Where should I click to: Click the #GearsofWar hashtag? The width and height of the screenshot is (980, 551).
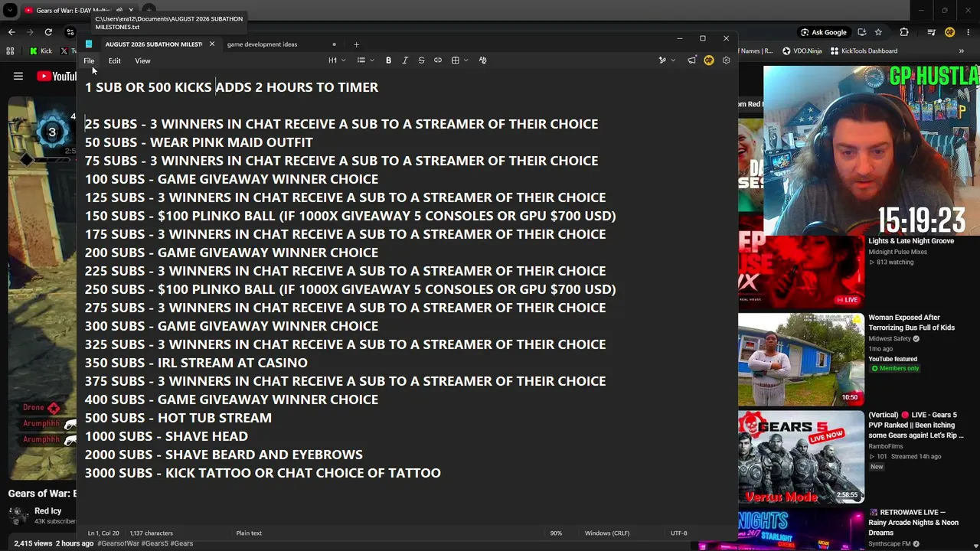119,543
